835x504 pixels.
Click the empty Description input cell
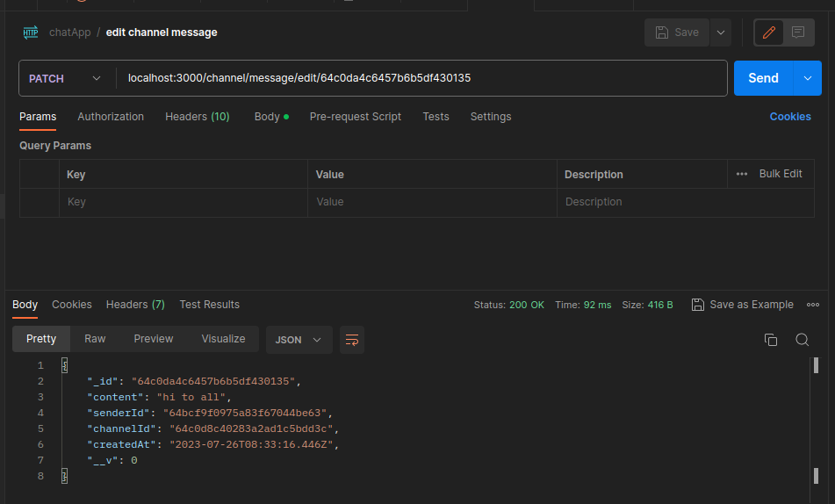(686, 203)
